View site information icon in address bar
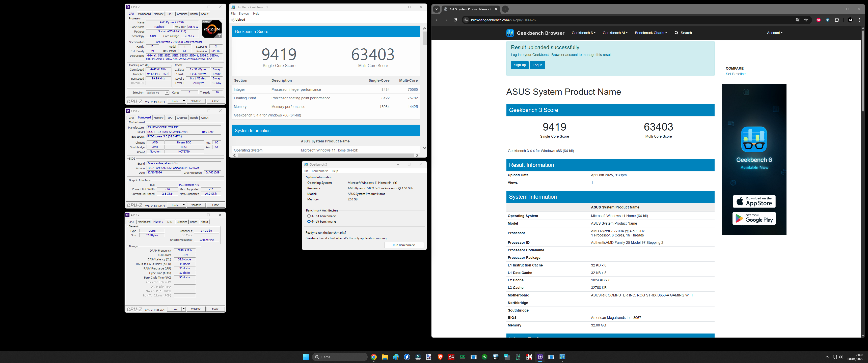Screen dimensions: 868x363 point(466,20)
